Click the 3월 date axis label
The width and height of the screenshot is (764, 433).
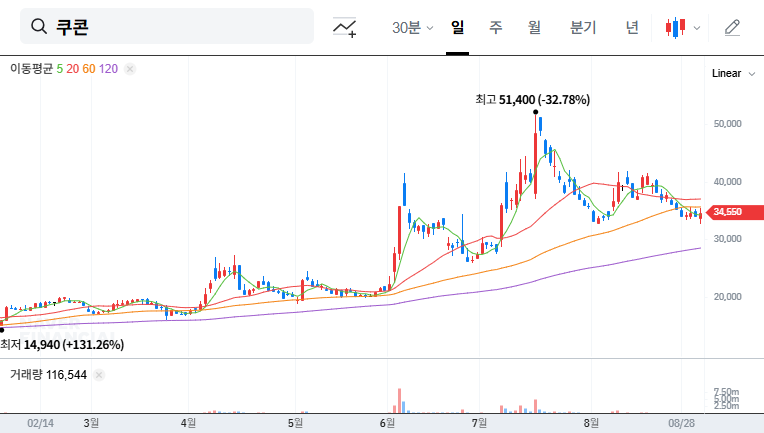91,423
